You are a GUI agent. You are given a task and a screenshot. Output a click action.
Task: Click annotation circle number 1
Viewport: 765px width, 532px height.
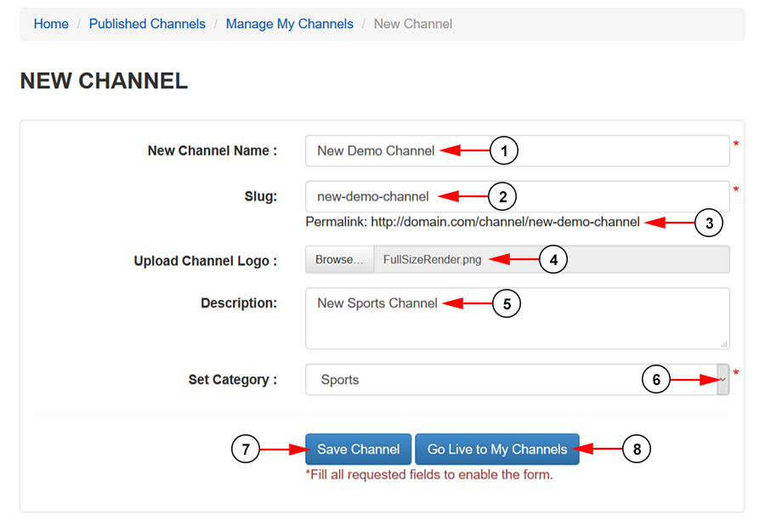click(x=504, y=150)
